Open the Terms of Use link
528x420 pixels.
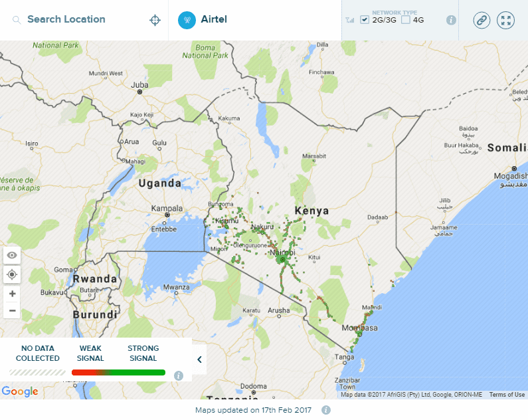coord(507,395)
